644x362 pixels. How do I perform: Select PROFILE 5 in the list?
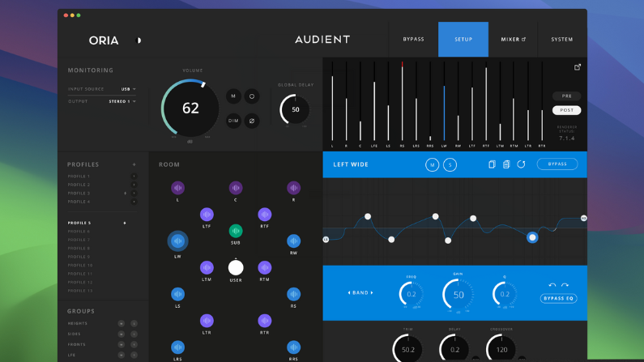click(x=79, y=223)
